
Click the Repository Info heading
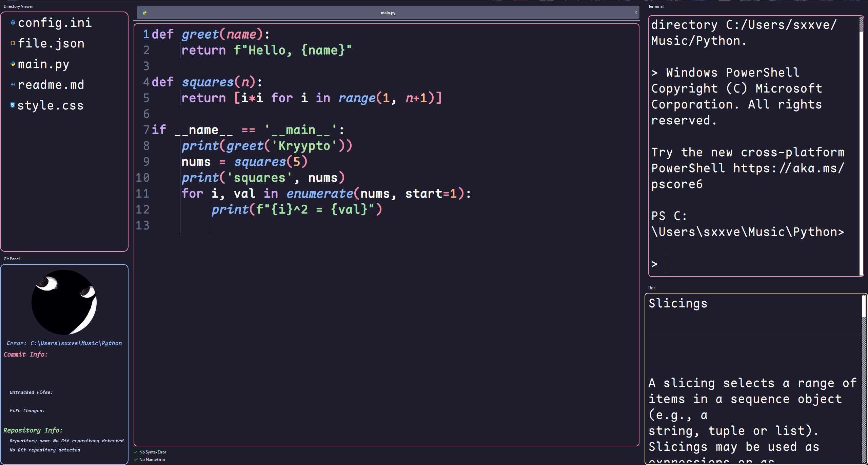[x=33, y=430]
